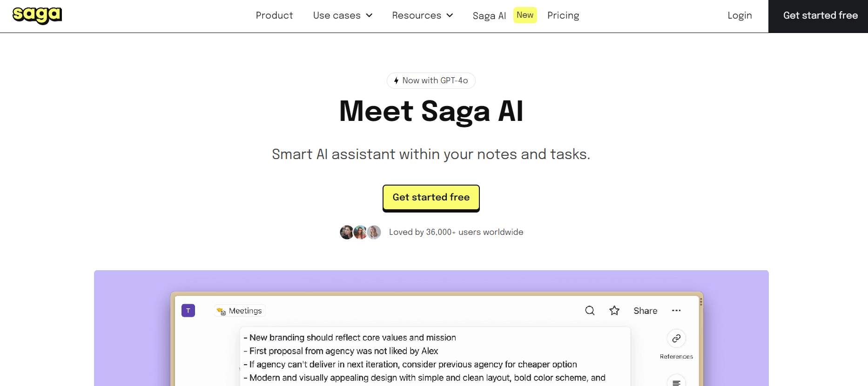
Task: Click the purple T workspace icon
Action: pos(188,311)
